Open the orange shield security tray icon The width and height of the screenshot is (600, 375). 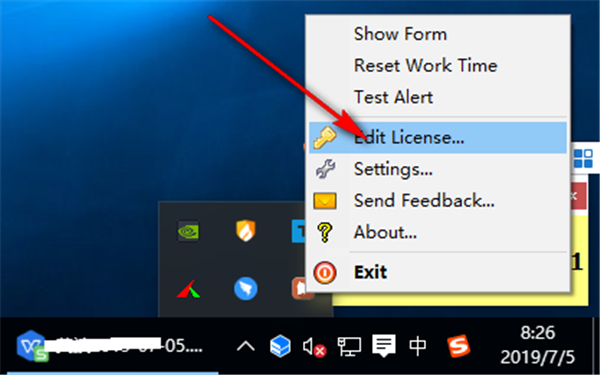246,231
